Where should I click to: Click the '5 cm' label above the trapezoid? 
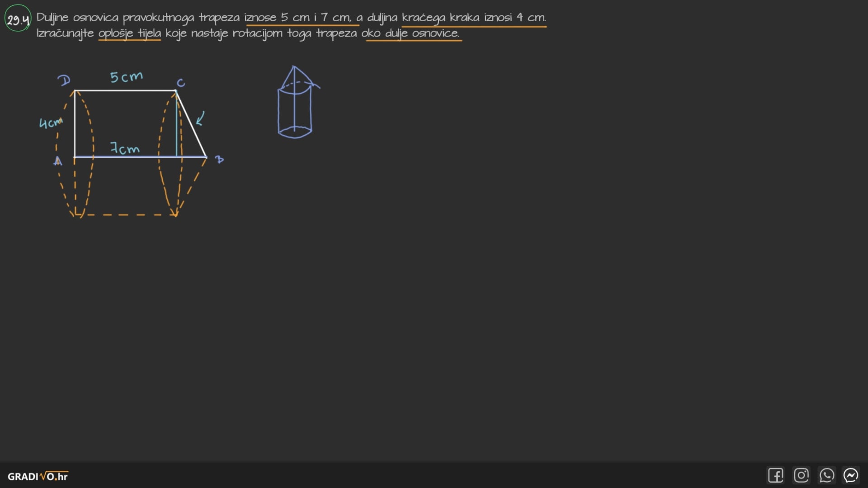pos(127,77)
